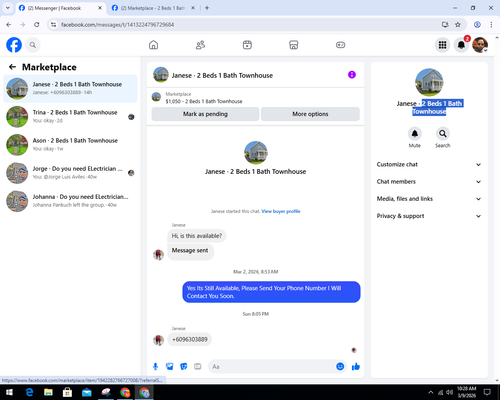Image resolution: width=500 pixels, height=400 pixels.
Task: Open Janese 2 Beds 1 Bath conversation
Action: (70, 88)
